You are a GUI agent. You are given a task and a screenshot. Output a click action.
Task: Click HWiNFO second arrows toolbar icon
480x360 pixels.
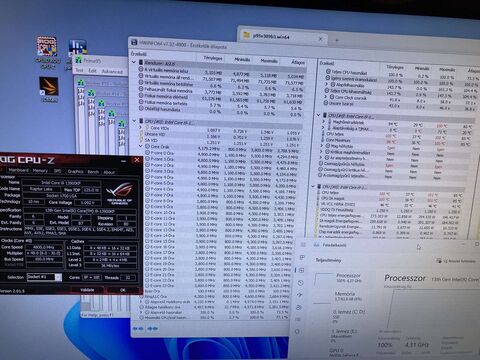(x=153, y=329)
